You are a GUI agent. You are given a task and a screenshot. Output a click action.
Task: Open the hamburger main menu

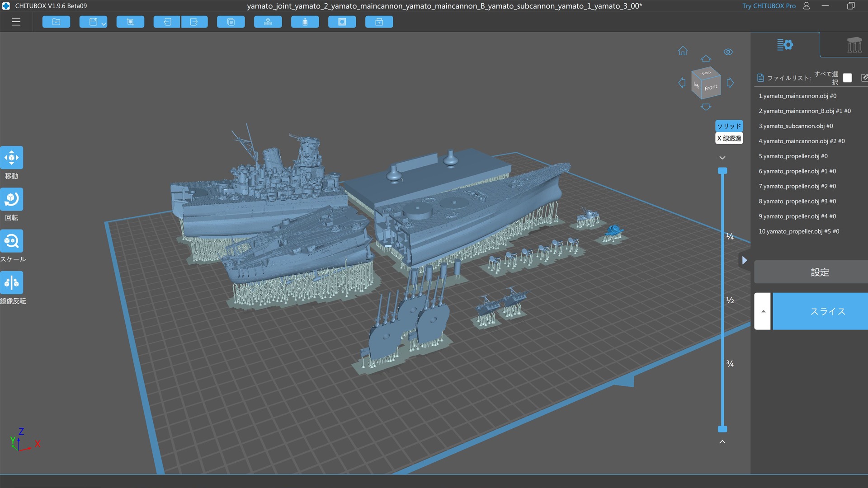[x=16, y=22]
